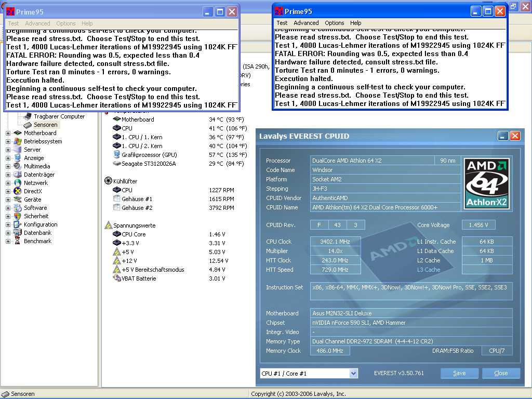Minimize the Lavalys EVEREST CPUID window
The image size is (532, 399).
point(503,136)
